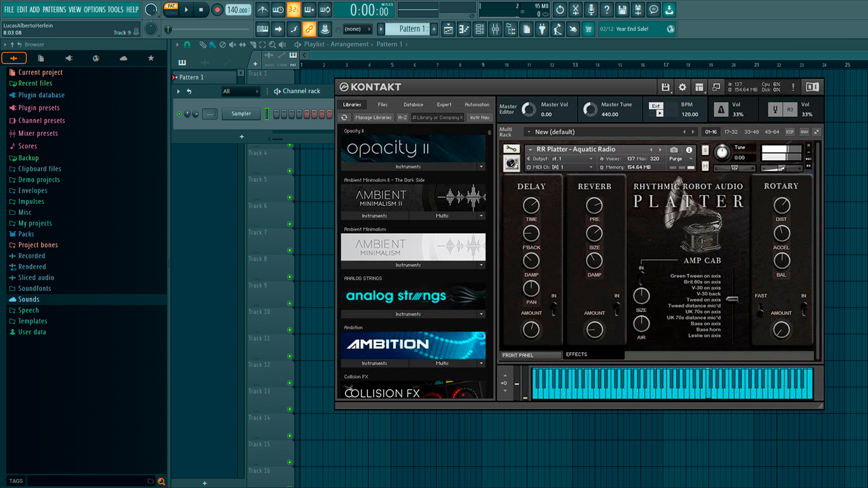Image resolution: width=868 pixels, height=488 pixels.
Task: Click the countdown before recording icon
Action: (x=294, y=10)
